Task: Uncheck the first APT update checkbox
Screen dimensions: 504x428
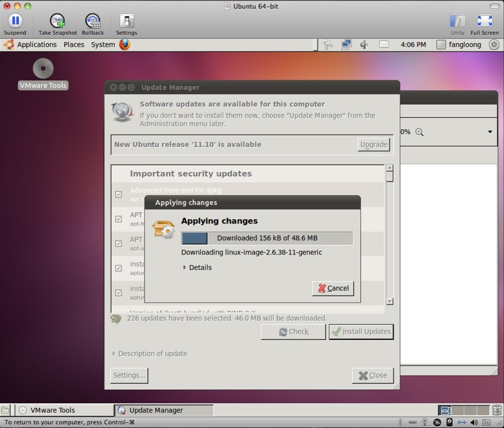Action: (118, 219)
